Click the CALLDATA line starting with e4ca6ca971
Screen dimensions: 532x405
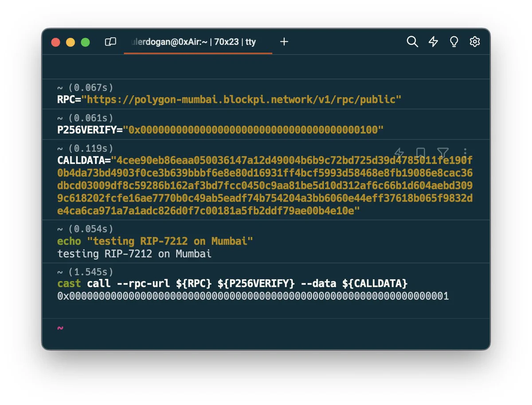(209, 211)
